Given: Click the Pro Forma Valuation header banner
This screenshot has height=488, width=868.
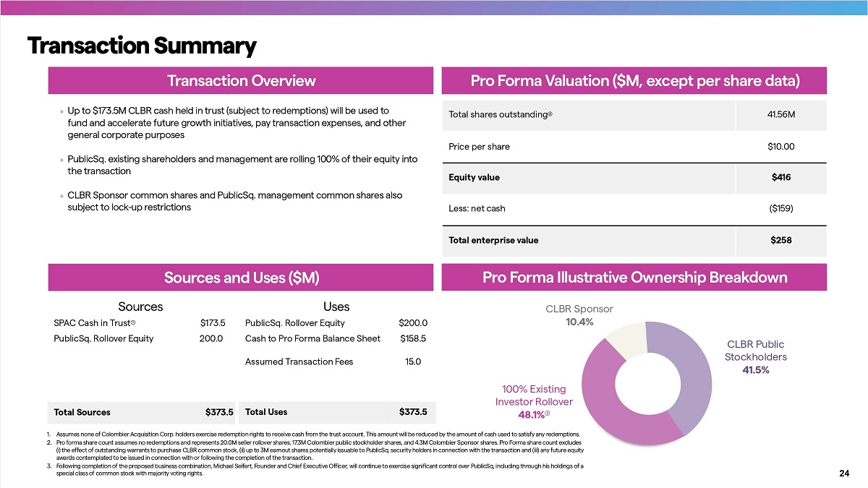Looking at the screenshot, I should pyautogui.click(x=634, y=80).
